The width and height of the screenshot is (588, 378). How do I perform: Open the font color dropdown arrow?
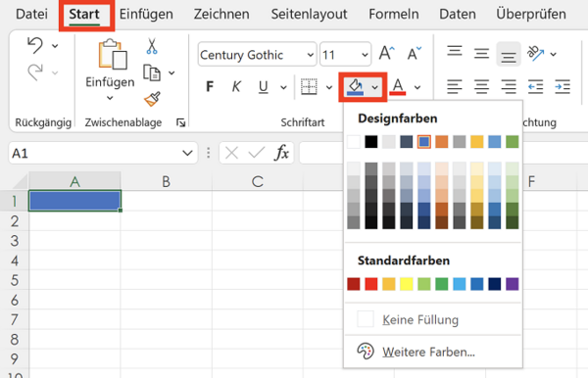click(x=417, y=88)
